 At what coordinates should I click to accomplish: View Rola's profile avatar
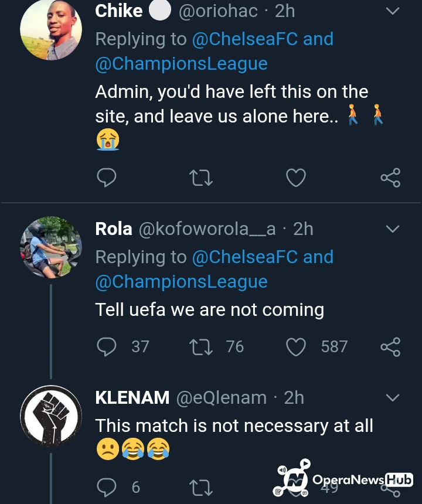pos(50,246)
